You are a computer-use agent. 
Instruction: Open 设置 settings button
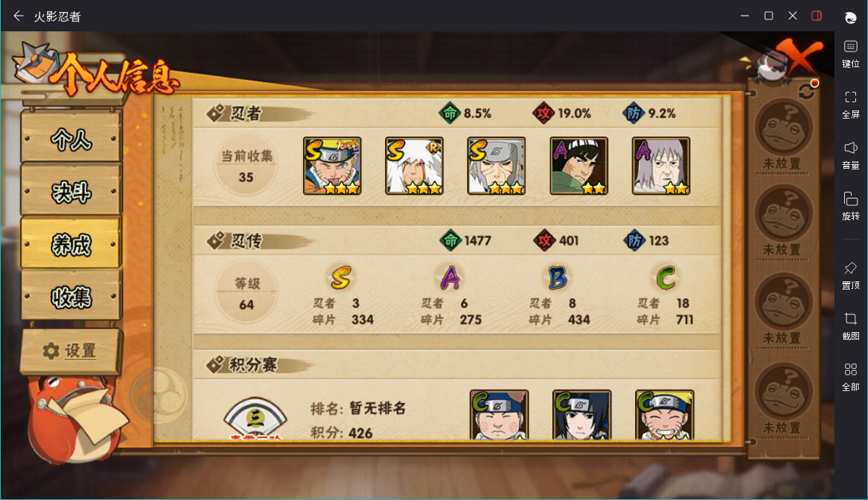pyautogui.click(x=71, y=351)
